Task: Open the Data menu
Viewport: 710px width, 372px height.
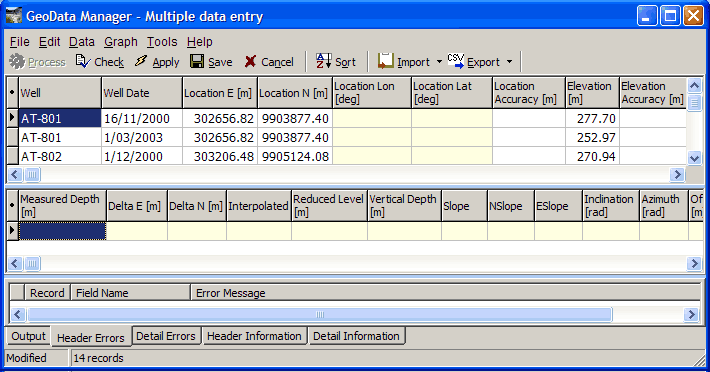Action: click(x=82, y=42)
